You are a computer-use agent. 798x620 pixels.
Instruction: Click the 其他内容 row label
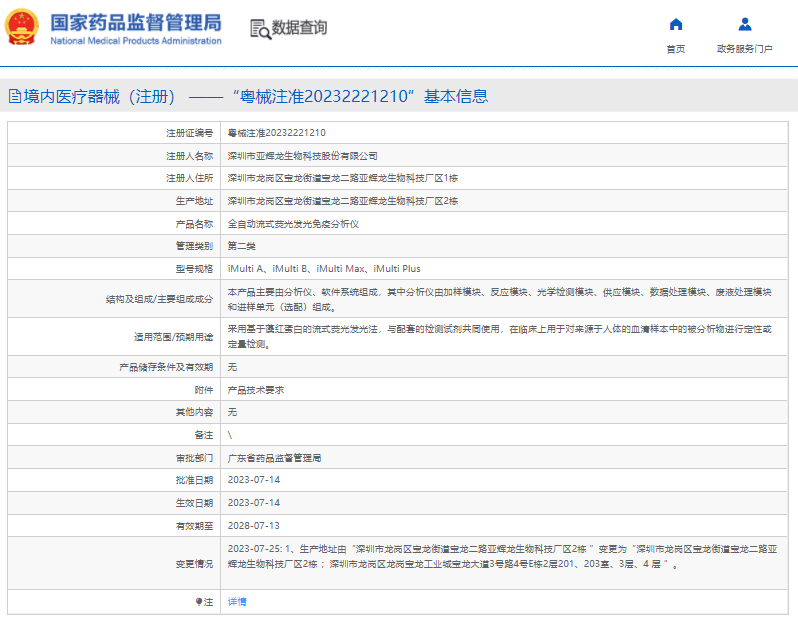pyautogui.click(x=194, y=412)
